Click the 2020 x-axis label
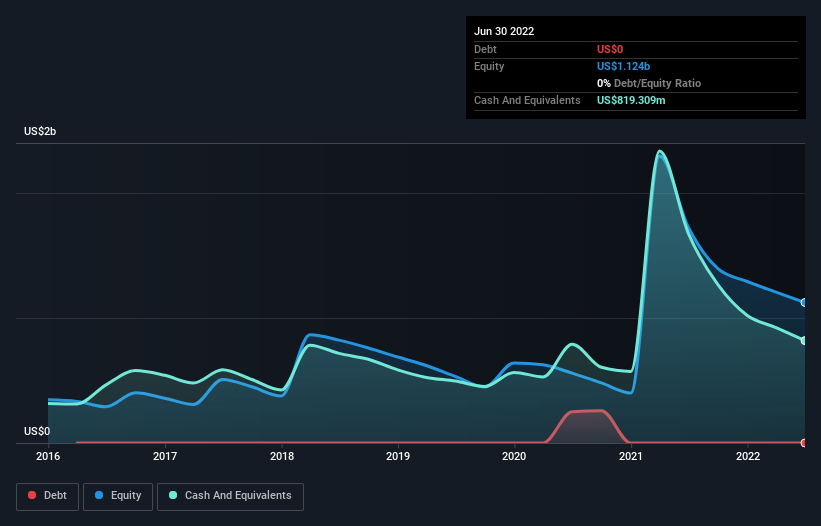 (x=514, y=456)
